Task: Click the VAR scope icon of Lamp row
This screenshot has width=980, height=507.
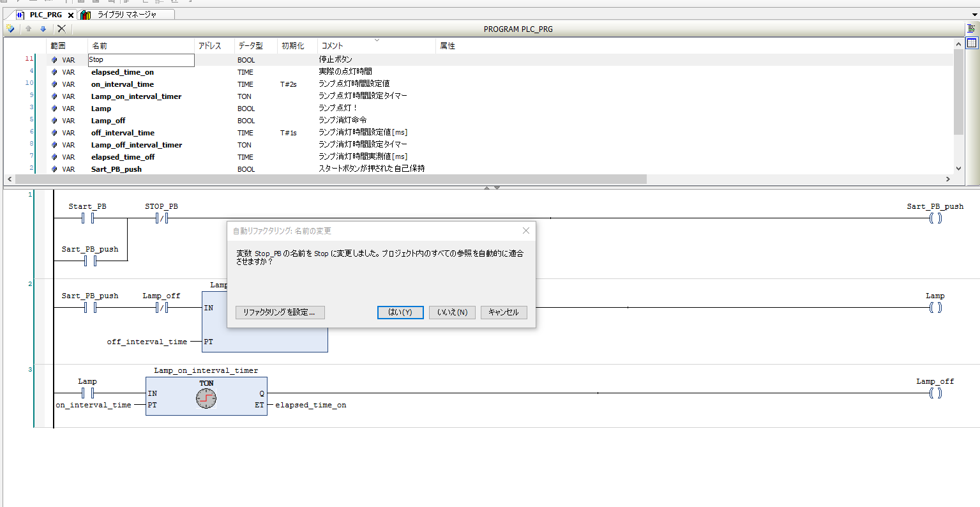Action: [x=54, y=109]
